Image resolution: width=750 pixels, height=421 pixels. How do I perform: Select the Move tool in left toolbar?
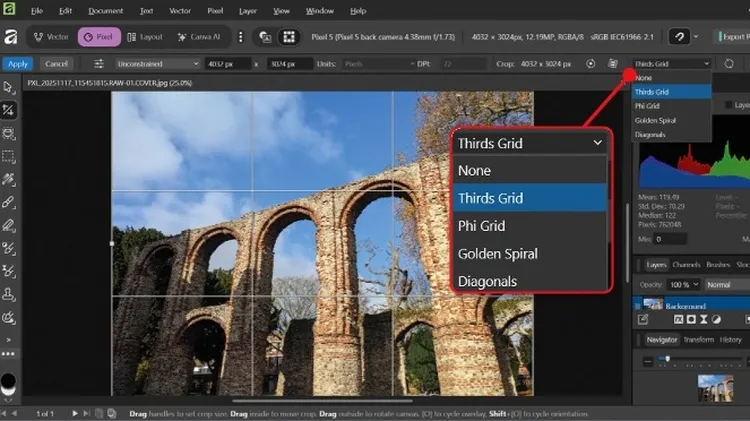click(x=8, y=86)
